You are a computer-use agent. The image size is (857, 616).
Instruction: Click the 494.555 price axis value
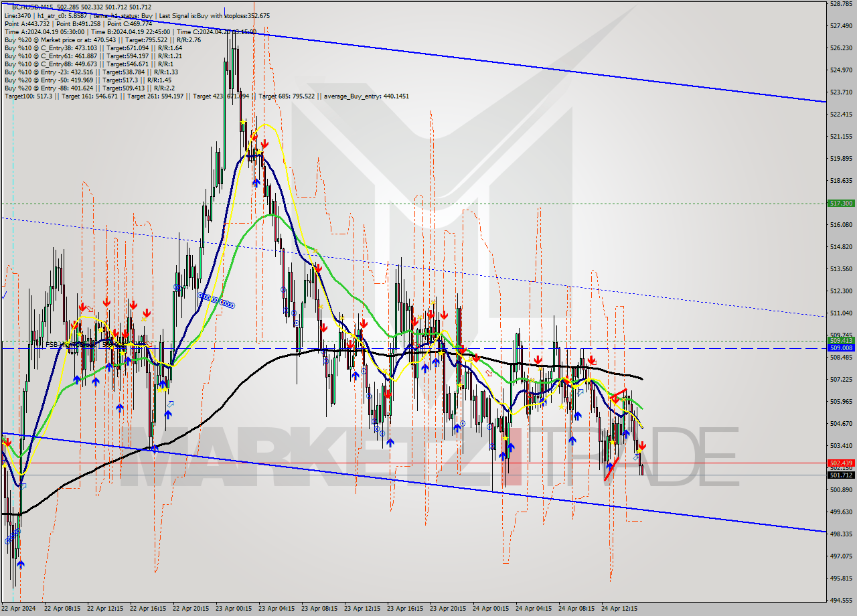pyautogui.click(x=841, y=600)
